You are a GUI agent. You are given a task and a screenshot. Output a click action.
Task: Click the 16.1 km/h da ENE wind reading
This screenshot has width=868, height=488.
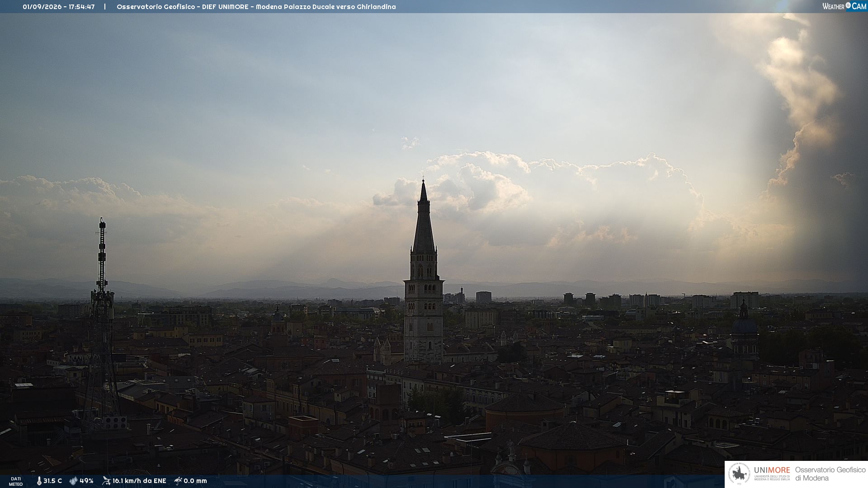[x=139, y=481]
